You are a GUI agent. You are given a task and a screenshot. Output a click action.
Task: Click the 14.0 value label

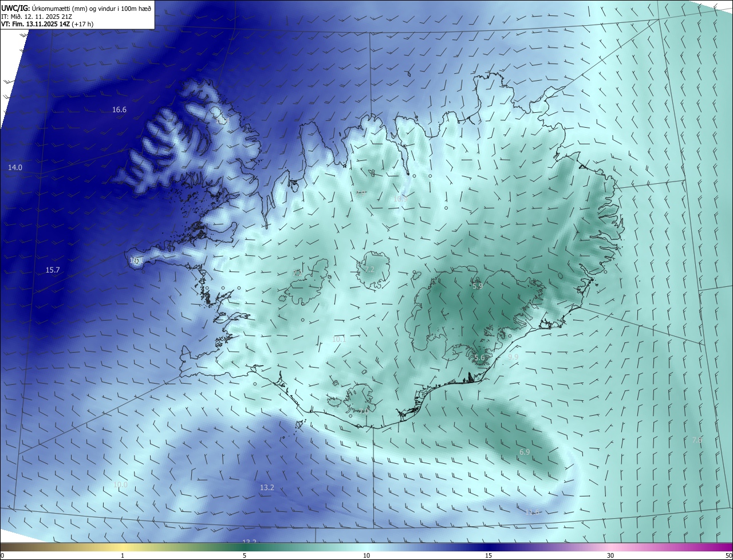[x=15, y=167]
